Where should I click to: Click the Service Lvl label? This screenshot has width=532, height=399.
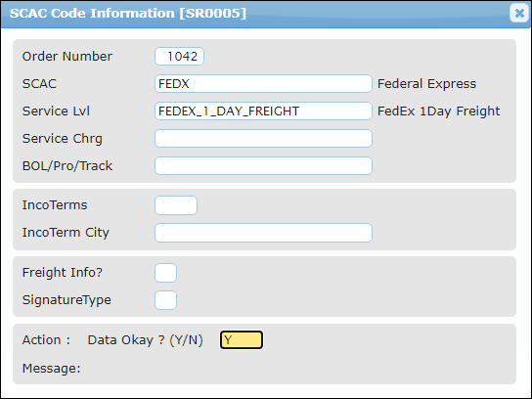[56, 111]
